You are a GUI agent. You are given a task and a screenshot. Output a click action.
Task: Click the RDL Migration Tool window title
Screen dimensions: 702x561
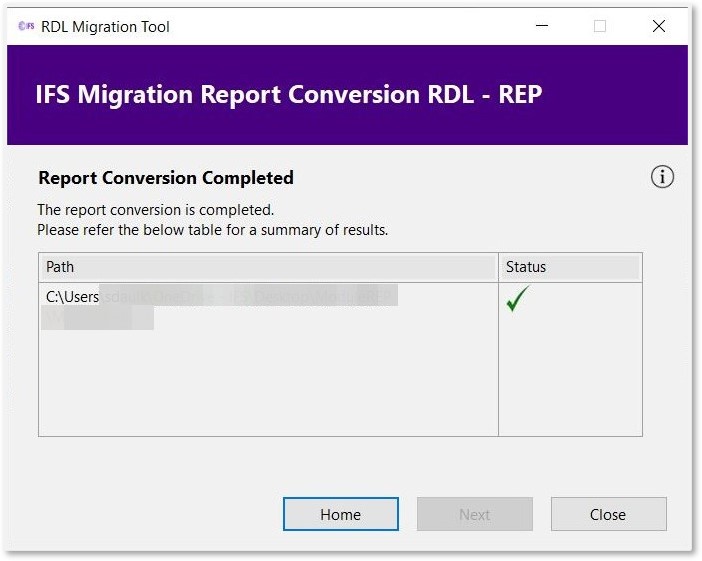tap(105, 27)
